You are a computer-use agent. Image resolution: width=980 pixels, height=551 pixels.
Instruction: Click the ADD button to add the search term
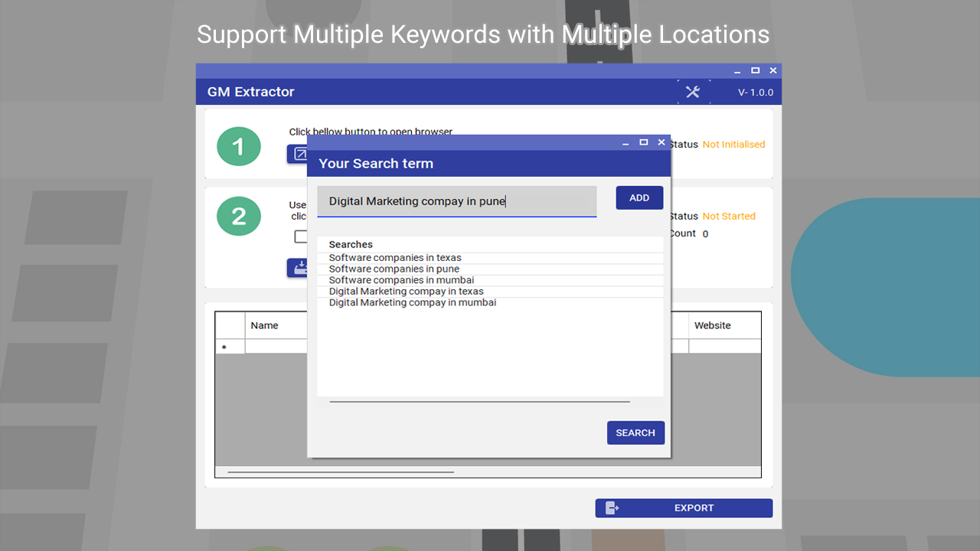point(639,197)
